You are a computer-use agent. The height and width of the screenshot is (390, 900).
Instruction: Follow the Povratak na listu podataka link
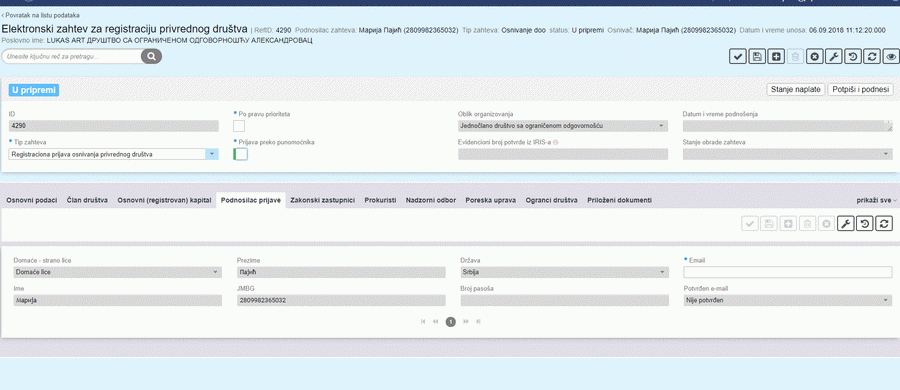point(41,16)
